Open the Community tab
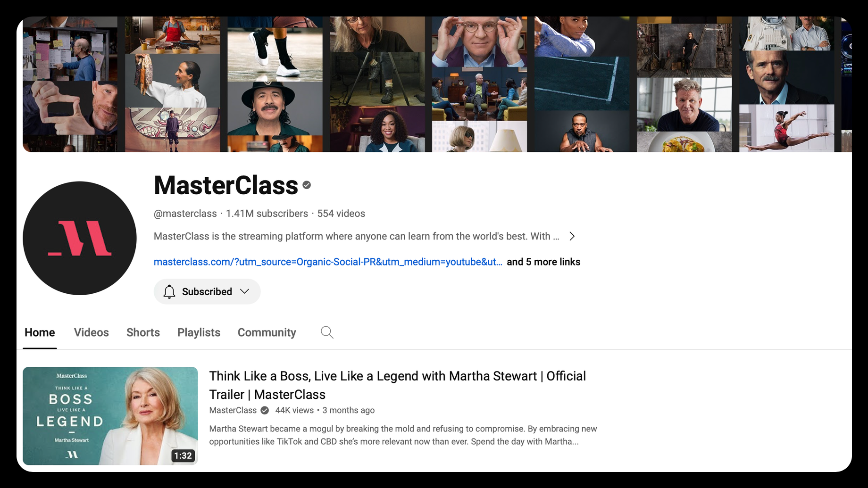Image resolution: width=868 pixels, height=488 pixels. pyautogui.click(x=267, y=332)
